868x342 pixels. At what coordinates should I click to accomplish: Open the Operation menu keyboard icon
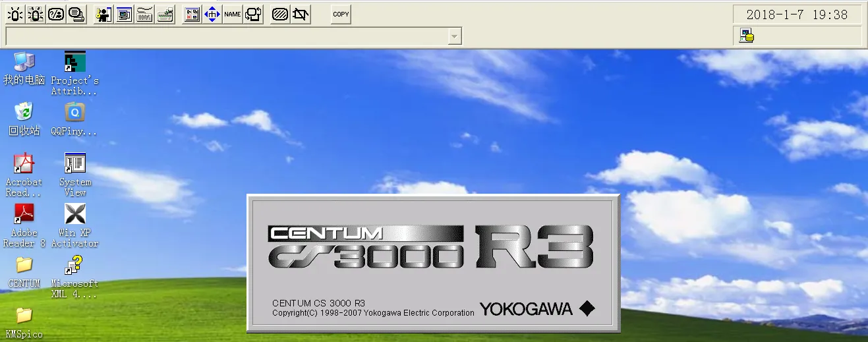pyautogui.click(x=144, y=14)
